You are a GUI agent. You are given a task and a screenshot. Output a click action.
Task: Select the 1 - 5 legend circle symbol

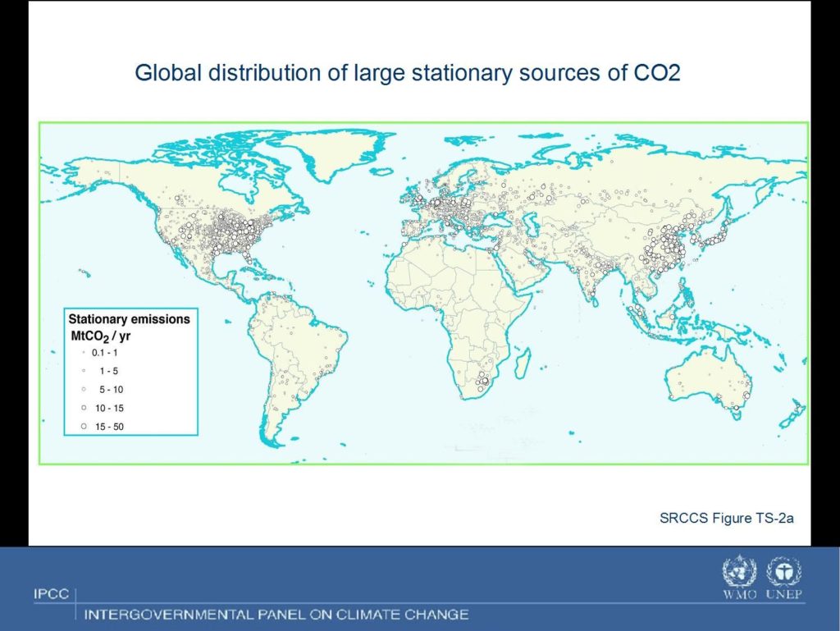(84, 371)
